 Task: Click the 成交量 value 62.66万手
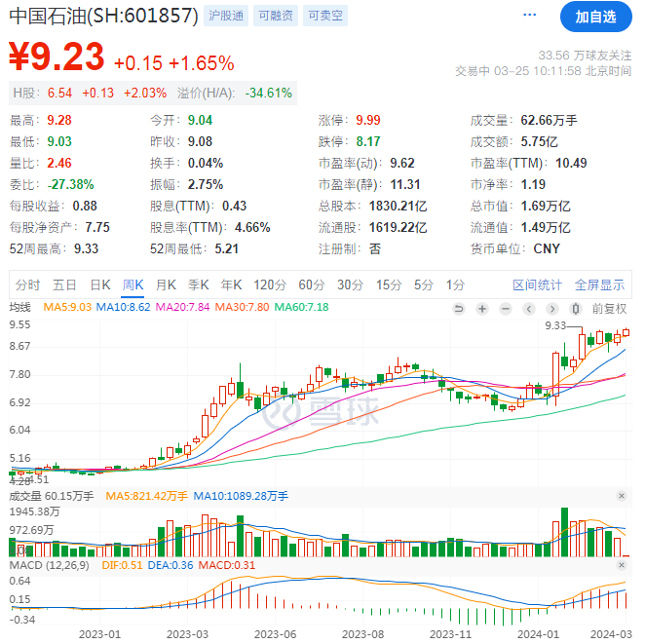point(549,120)
